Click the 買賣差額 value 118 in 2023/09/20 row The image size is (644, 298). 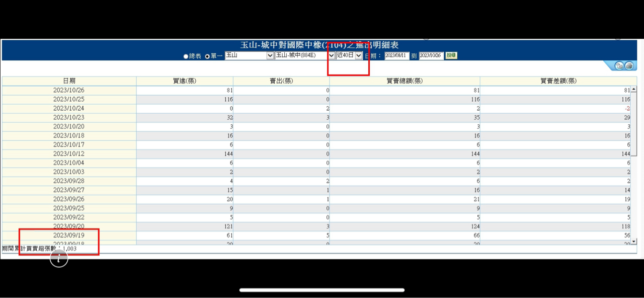(x=626, y=227)
